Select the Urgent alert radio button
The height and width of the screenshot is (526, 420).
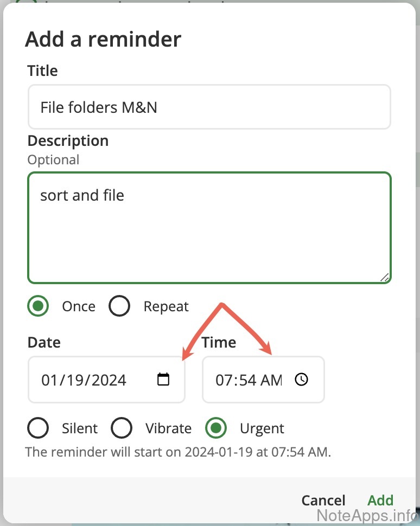216,428
